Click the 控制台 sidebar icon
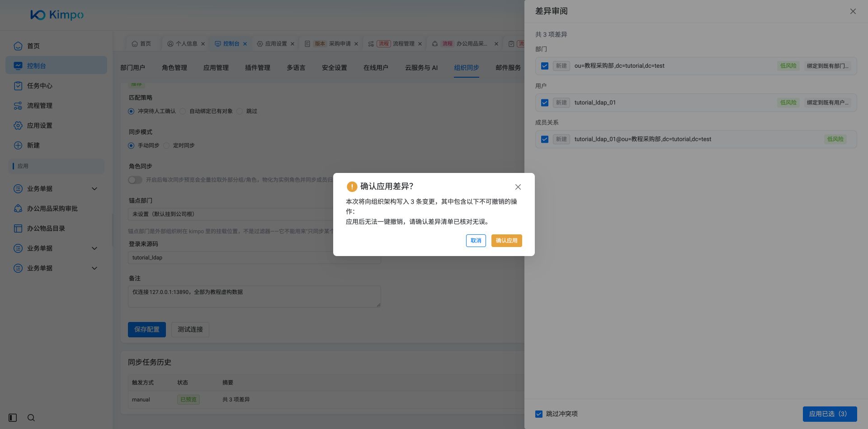This screenshot has width=868, height=429. (x=18, y=66)
